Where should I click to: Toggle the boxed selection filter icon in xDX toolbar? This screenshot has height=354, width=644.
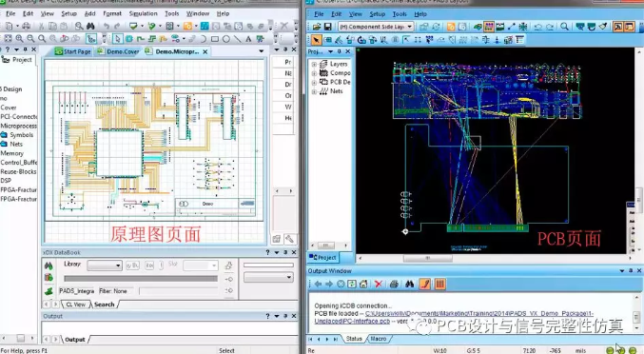(x=91, y=39)
